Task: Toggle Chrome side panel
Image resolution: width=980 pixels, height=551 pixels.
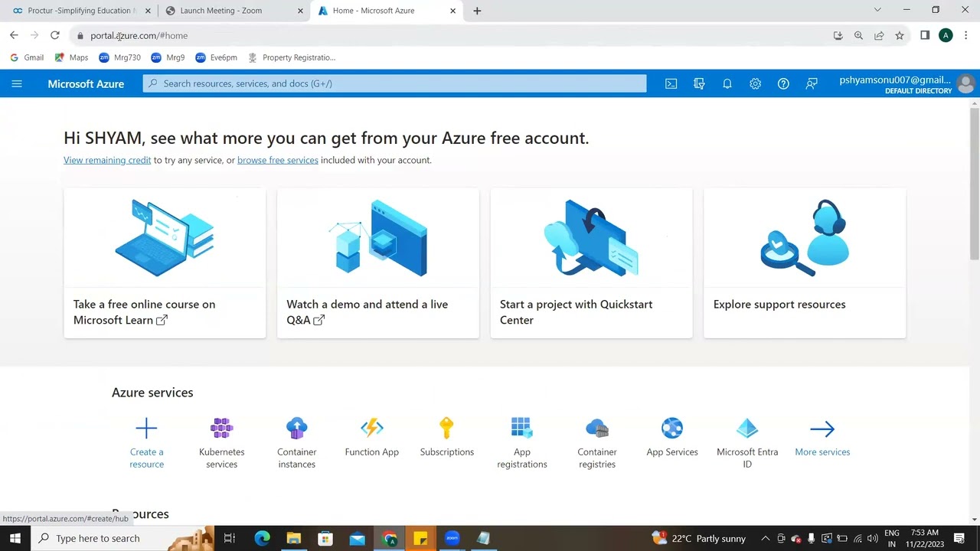Action: pos(925,35)
